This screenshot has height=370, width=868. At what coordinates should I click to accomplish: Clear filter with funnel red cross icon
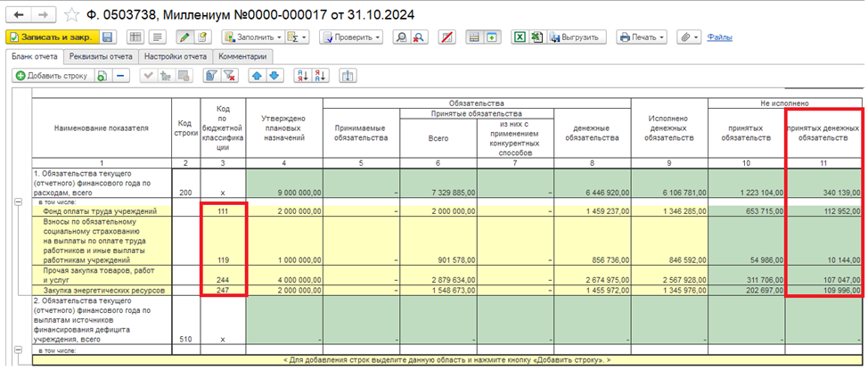(x=229, y=76)
